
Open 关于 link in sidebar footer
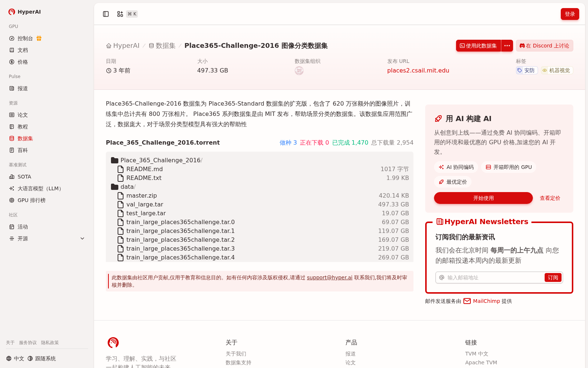click(x=10, y=343)
